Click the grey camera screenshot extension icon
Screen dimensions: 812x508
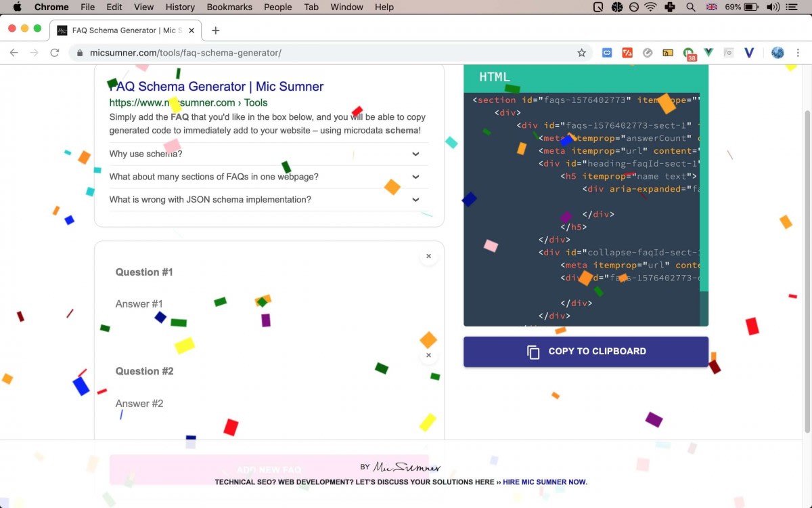point(729,53)
